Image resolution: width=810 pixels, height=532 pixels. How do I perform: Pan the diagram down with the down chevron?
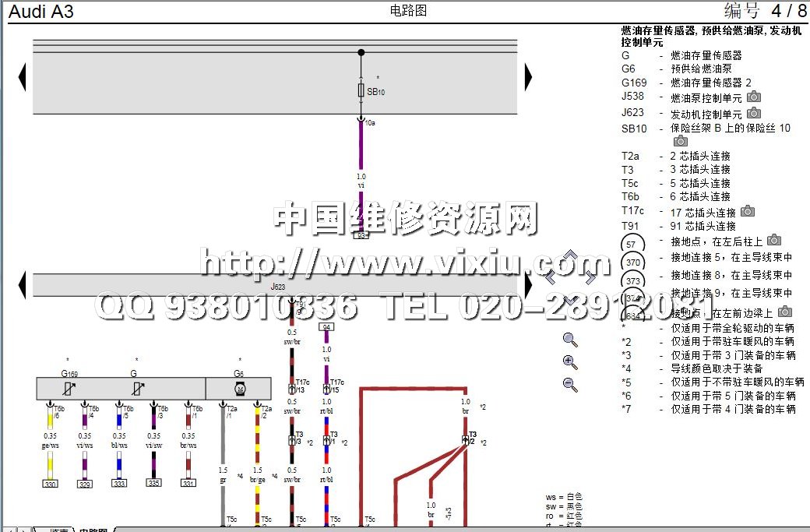[570, 300]
